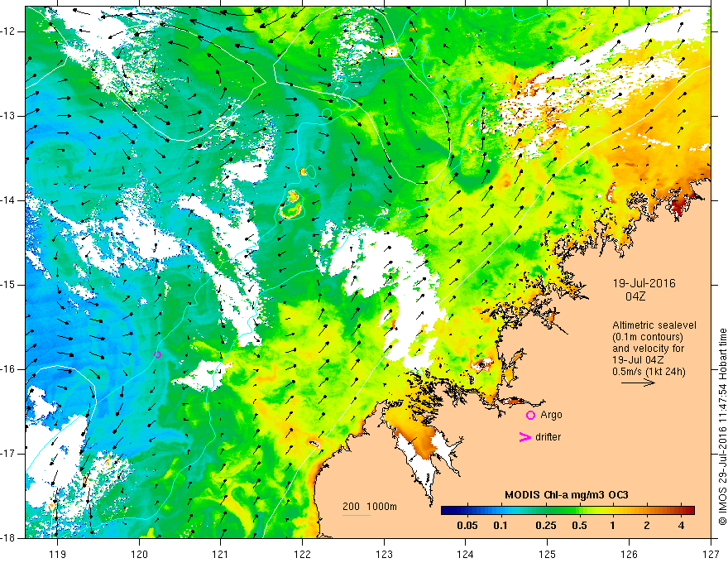Click the longitude axis label '120'
728x563 pixels.
point(139,554)
